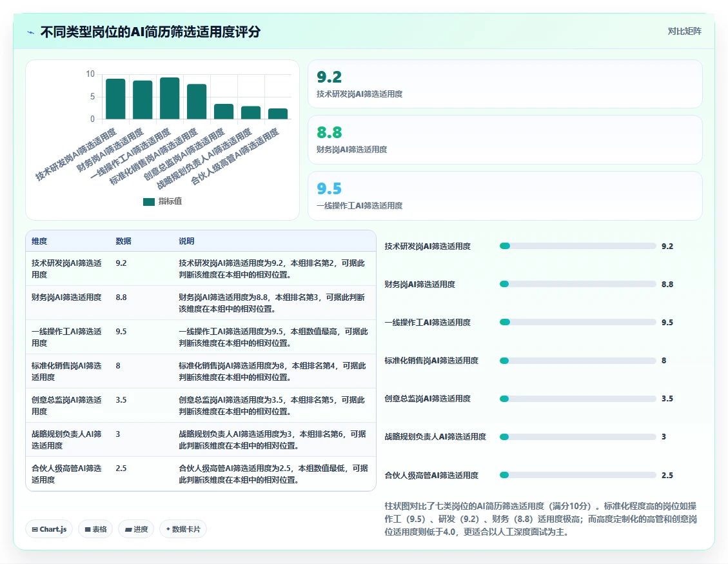Viewport: 728px width, 564px height.
Task: Open the 9.5 一线操作工 data card
Action: tap(505, 196)
